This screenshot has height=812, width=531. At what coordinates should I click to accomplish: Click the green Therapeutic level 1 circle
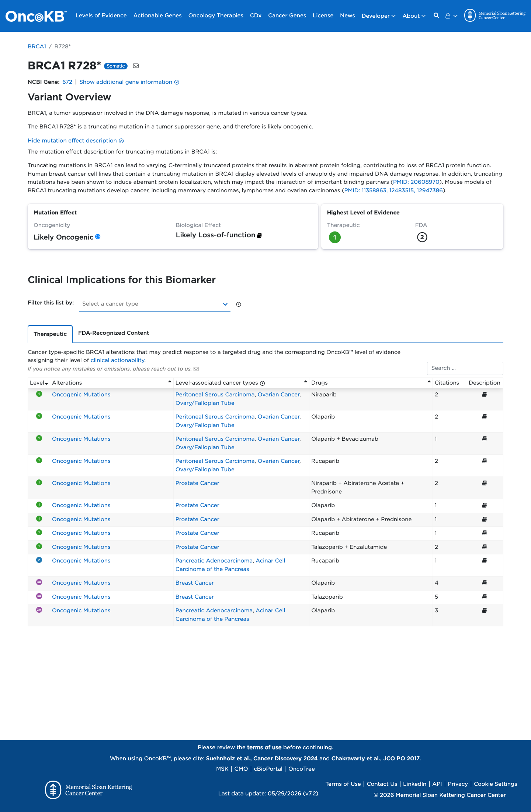334,237
